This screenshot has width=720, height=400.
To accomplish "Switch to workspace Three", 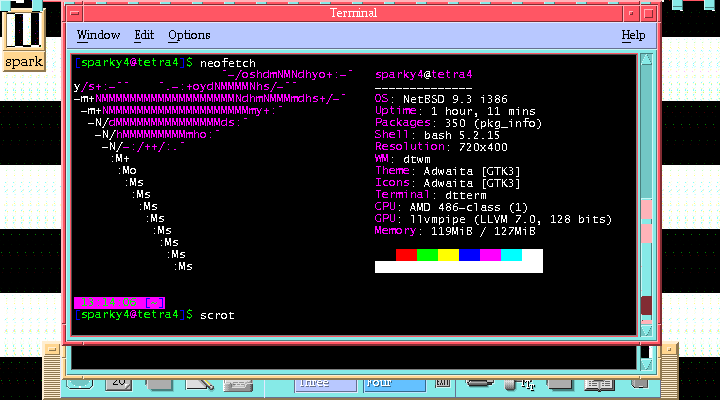I will coord(313,382).
